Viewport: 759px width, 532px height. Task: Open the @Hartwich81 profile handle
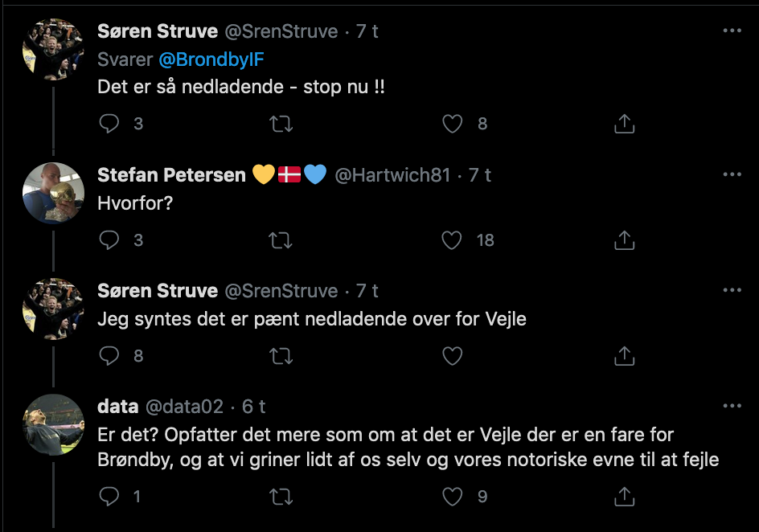[x=392, y=175]
